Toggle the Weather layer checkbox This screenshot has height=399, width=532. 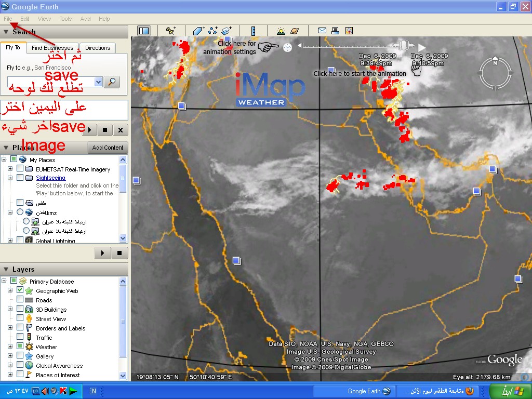click(20, 346)
